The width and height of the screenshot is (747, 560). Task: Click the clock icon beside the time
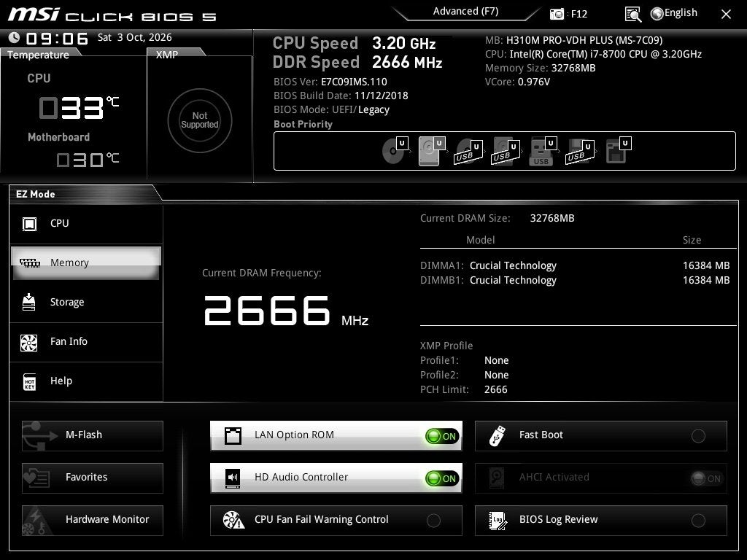[14, 37]
